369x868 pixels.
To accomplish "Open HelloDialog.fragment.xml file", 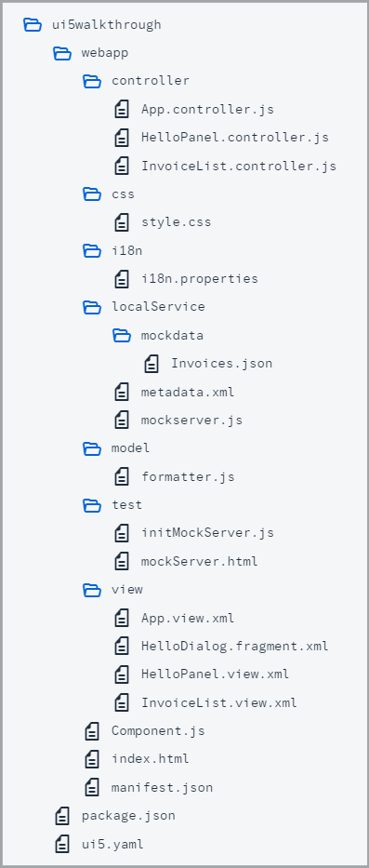I will 235,646.
